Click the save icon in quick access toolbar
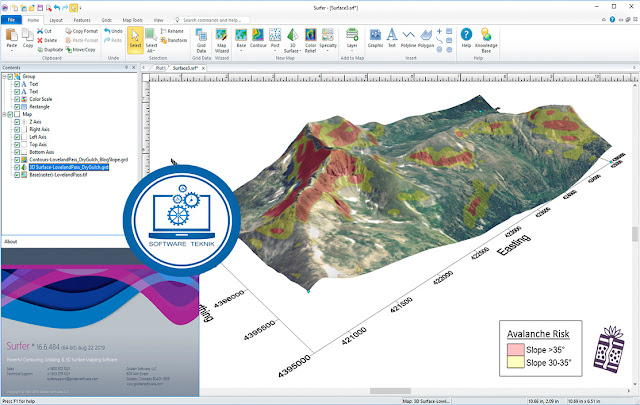This screenshot has height=405, width=640. [x=40, y=8]
